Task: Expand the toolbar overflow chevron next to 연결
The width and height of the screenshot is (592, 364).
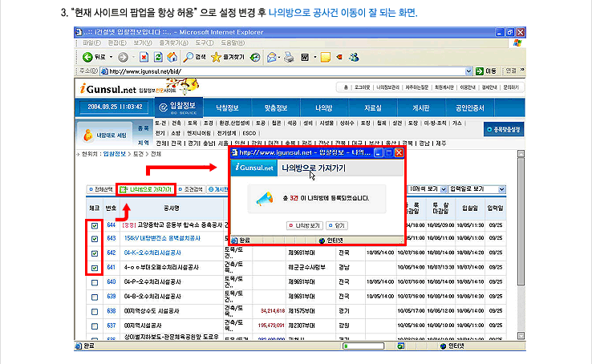Action: [522, 71]
